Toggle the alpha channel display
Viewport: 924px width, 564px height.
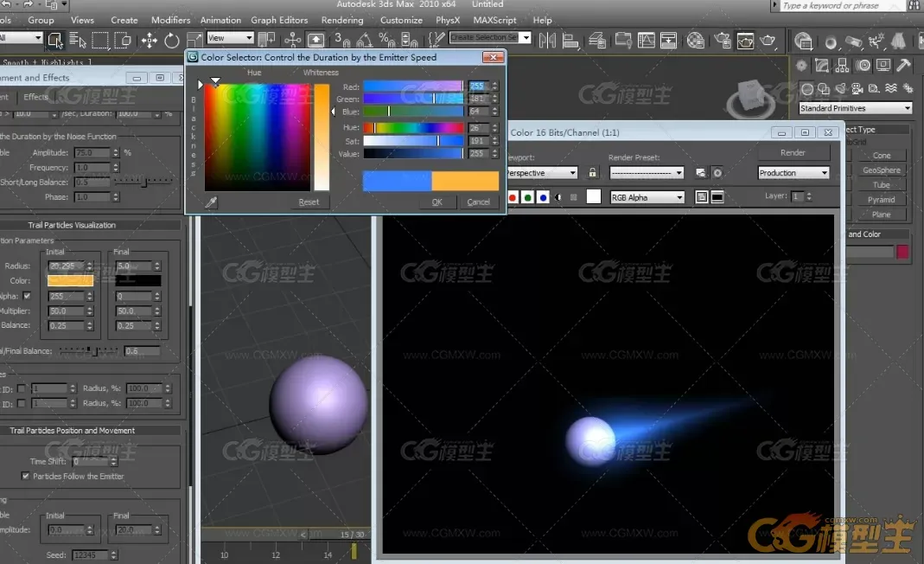pyautogui.click(x=558, y=197)
